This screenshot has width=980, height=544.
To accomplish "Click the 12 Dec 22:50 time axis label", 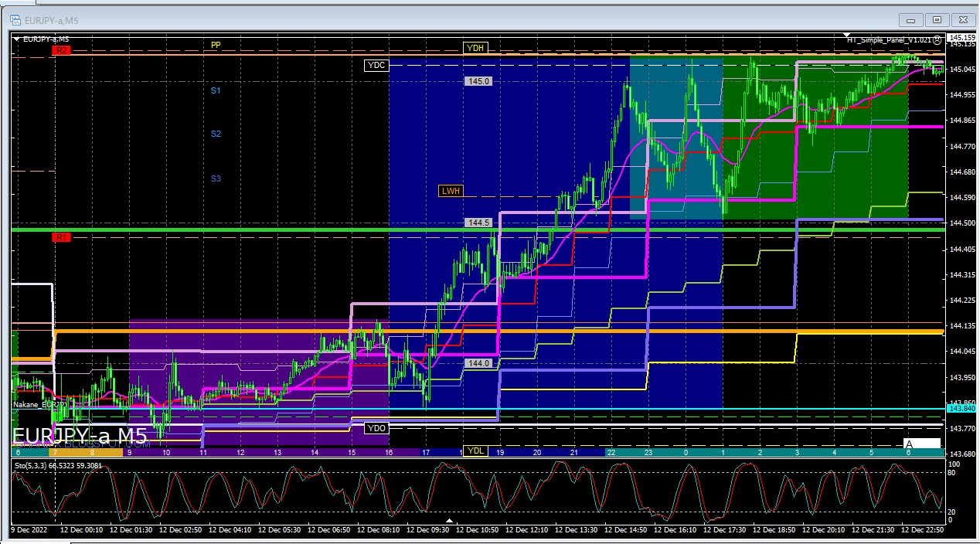I will click(924, 531).
